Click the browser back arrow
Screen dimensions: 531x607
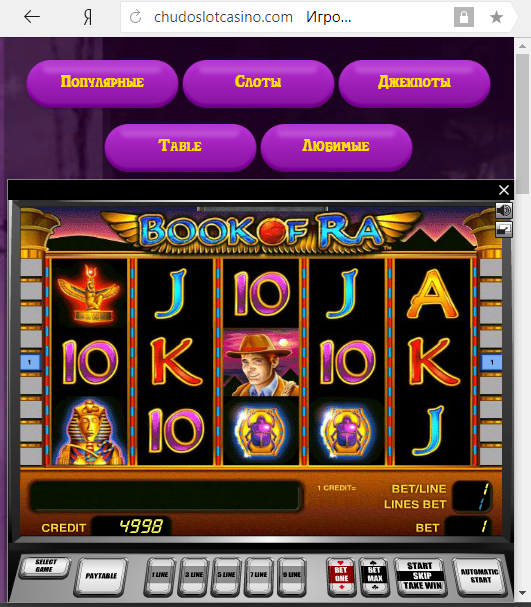tap(32, 17)
